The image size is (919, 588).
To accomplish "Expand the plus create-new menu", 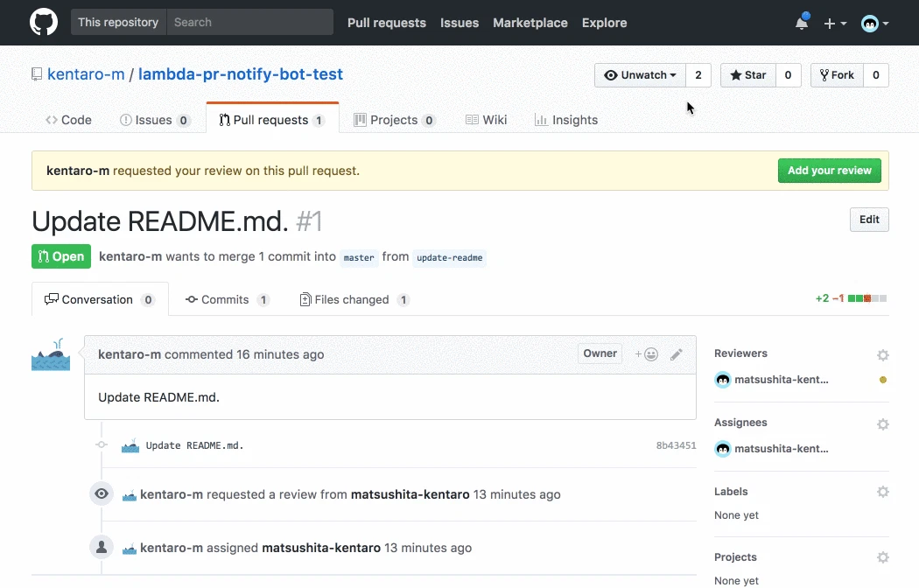I will (835, 24).
